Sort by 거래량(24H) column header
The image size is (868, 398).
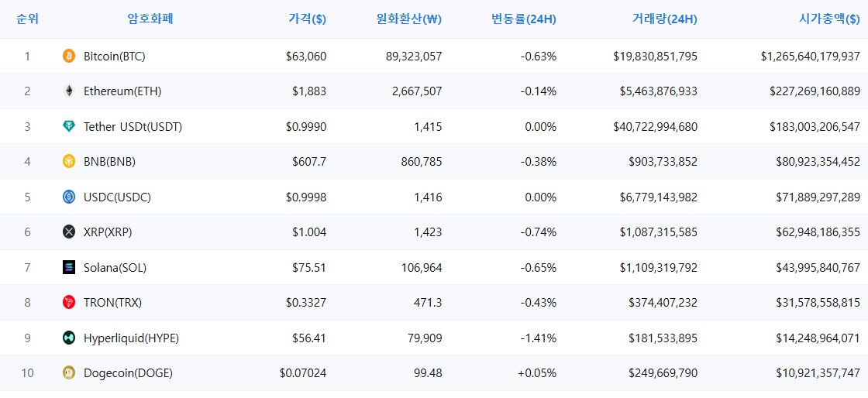pyautogui.click(x=665, y=19)
